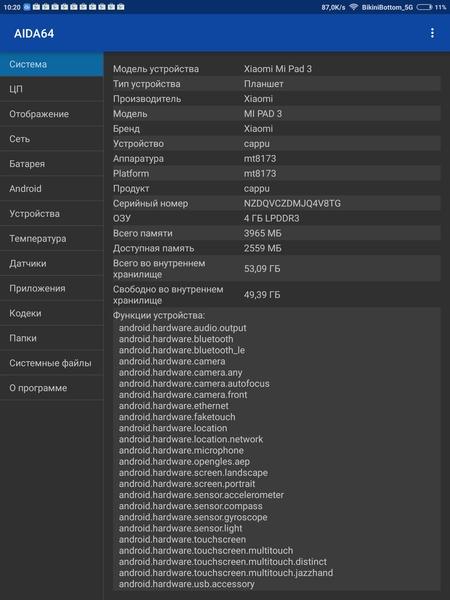Select android.hardware.sensor.compass entry
This screenshot has height=600, width=450.
click(x=191, y=506)
